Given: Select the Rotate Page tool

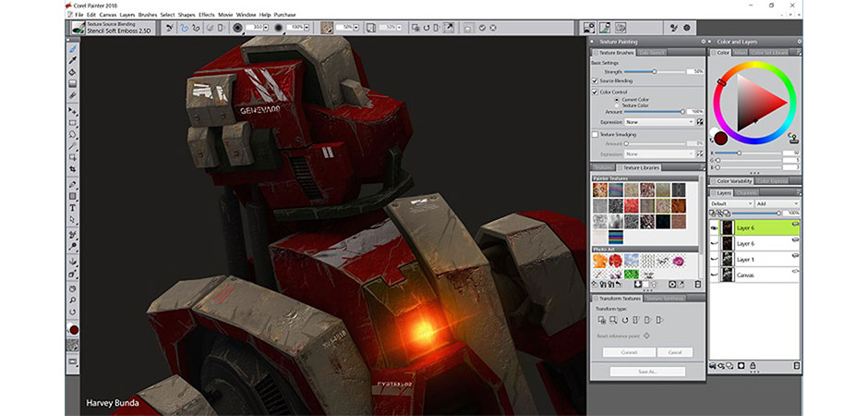Looking at the screenshot, I should tap(73, 312).
